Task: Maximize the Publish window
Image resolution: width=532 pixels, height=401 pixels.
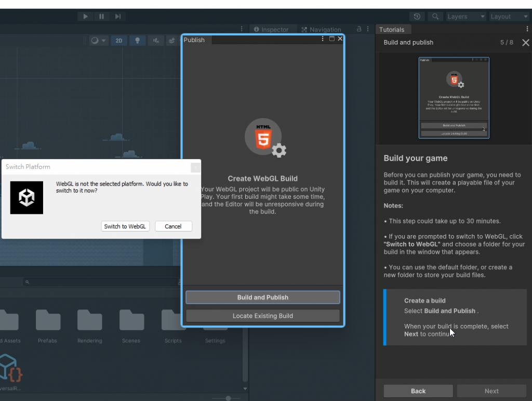Action: pyautogui.click(x=332, y=38)
